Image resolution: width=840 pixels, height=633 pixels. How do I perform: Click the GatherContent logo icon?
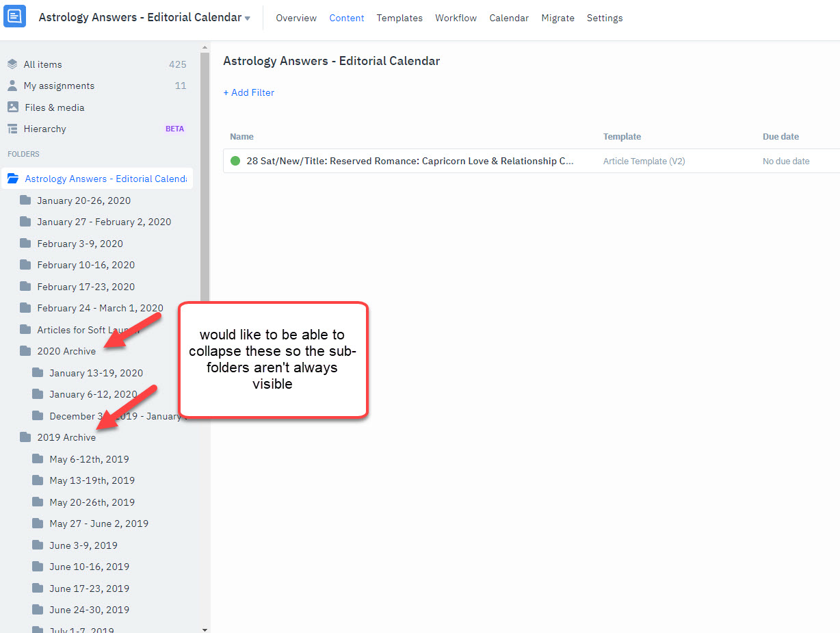14,16
